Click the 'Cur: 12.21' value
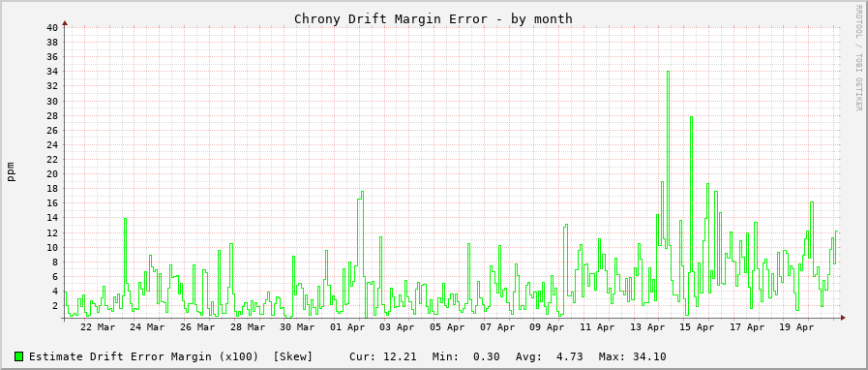The width and height of the screenshot is (868, 370). [383, 356]
